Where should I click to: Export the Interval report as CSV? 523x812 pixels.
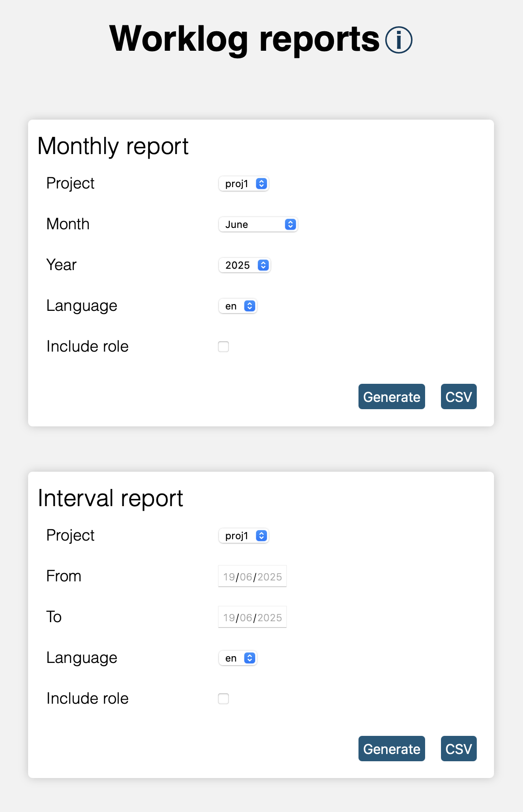pyautogui.click(x=459, y=749)
